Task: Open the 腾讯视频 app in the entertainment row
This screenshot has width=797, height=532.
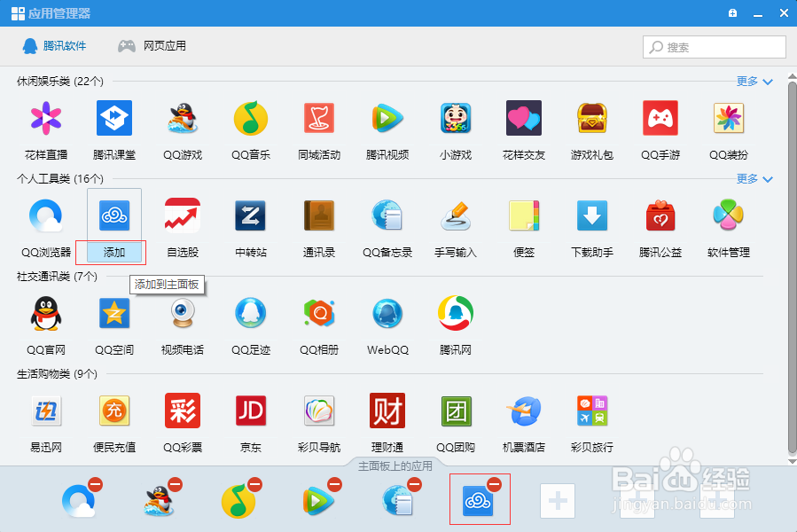Action: (387, 118)
